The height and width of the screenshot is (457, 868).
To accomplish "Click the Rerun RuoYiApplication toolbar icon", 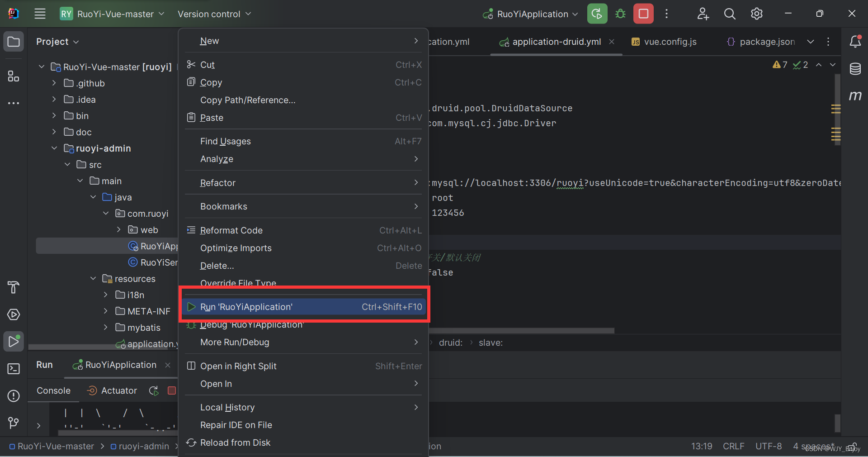I will (597, 14).
